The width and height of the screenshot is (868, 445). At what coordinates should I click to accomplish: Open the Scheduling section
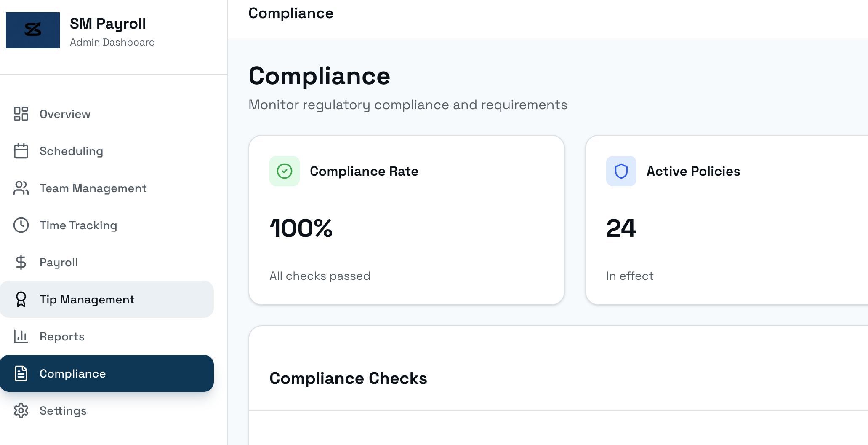click(x=71, y=151)
